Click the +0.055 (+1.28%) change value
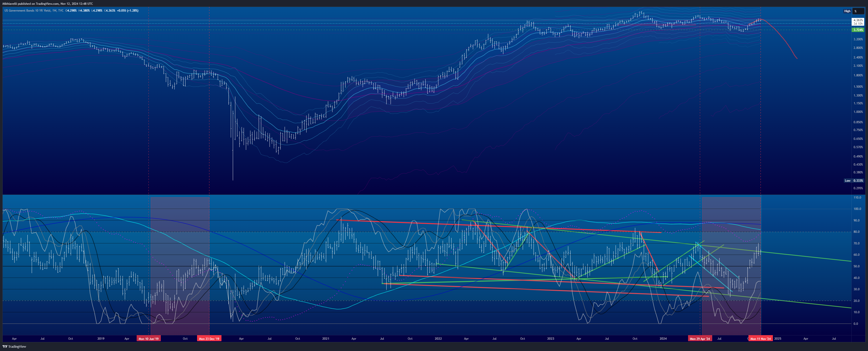The height and width of the screenshot is (351, 868). (127, 11)
